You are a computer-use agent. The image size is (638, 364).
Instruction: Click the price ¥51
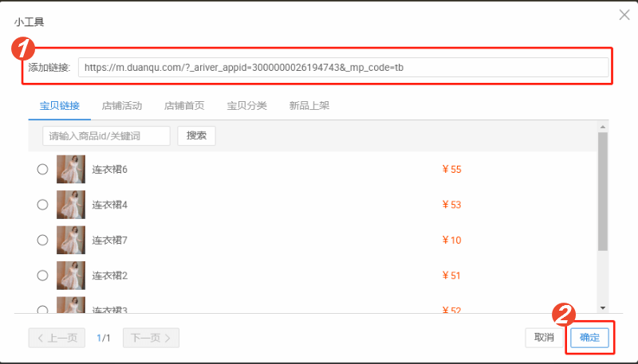pos(451,276)
